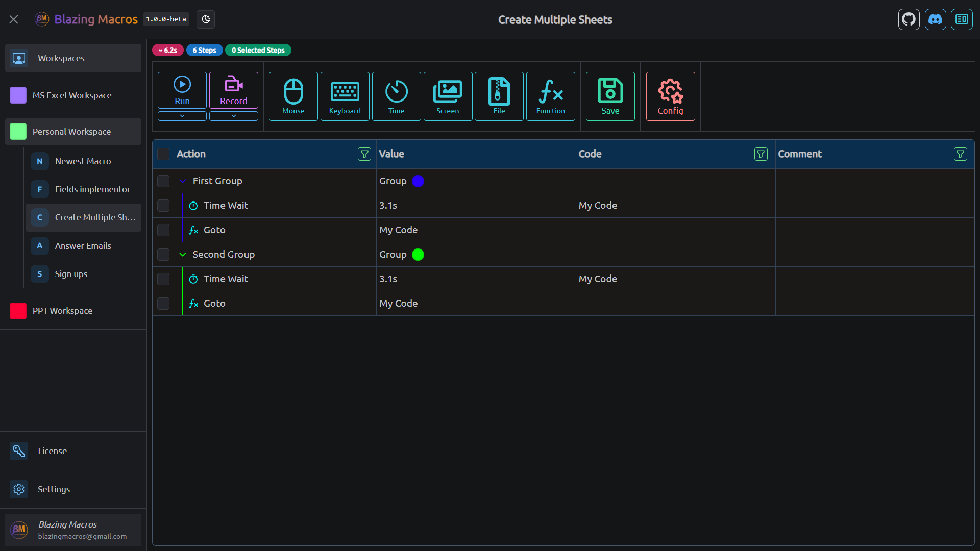Add a Time action step
Screen dimensions: 980x551
[397, 96]
